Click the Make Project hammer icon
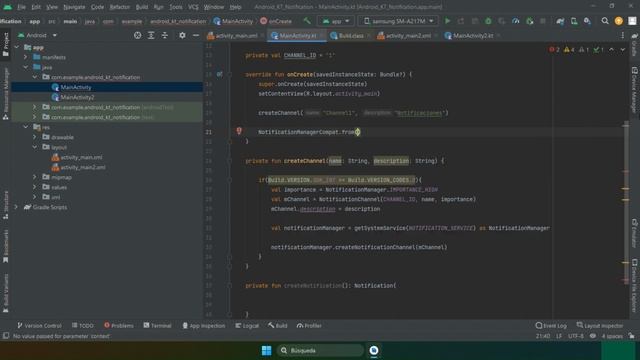 307,21
